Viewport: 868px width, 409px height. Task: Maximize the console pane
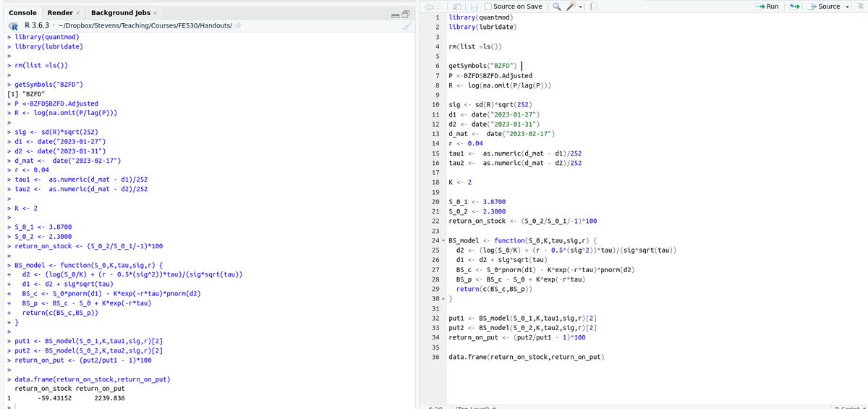click(406, 15)
